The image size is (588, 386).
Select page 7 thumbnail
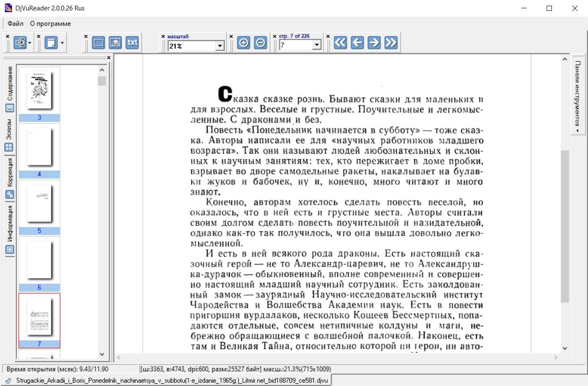(39, 320)
